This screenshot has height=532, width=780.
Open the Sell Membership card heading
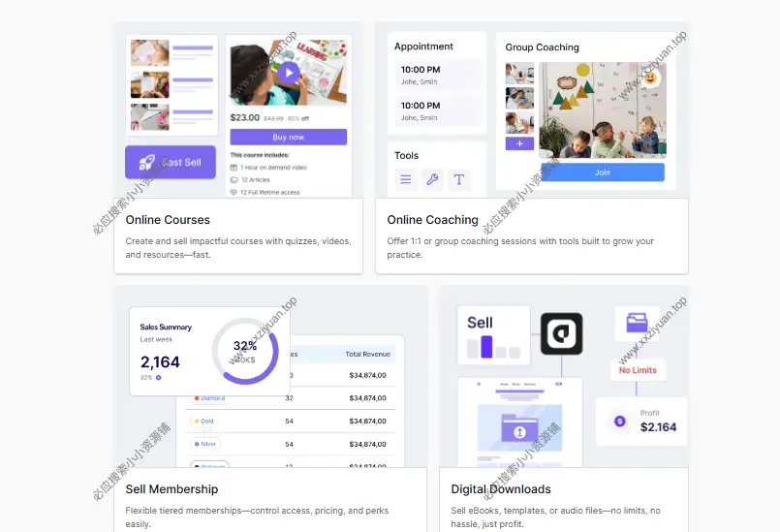(x=172, y=489)
